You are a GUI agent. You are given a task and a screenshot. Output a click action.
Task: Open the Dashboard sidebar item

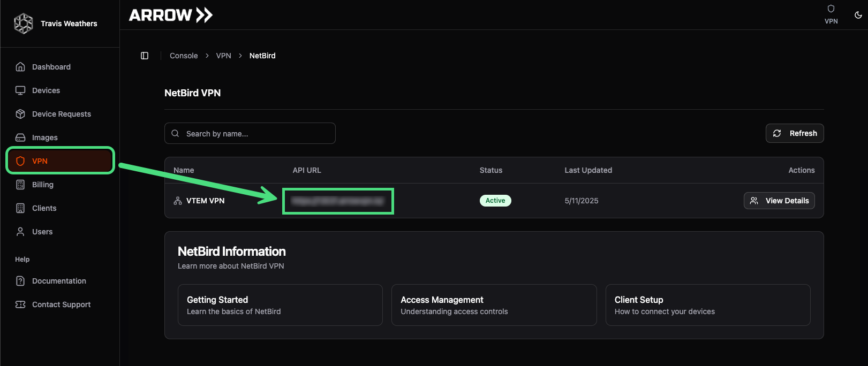click(59, 67)
